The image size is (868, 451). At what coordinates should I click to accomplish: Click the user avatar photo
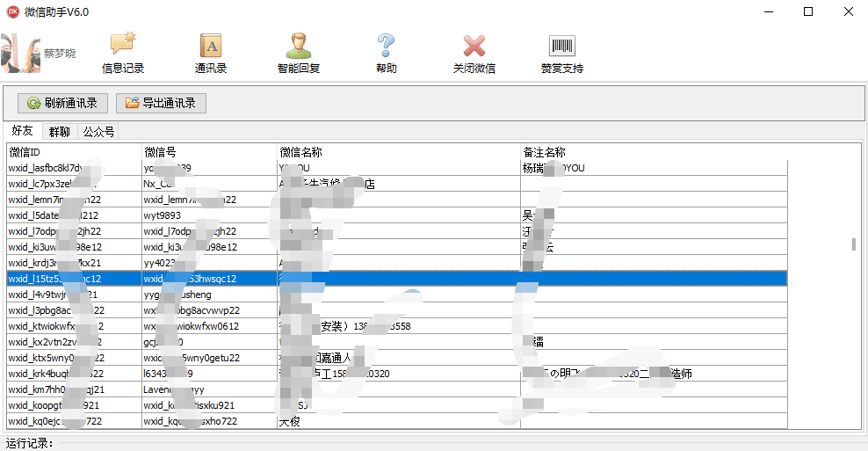coord(20,53)
